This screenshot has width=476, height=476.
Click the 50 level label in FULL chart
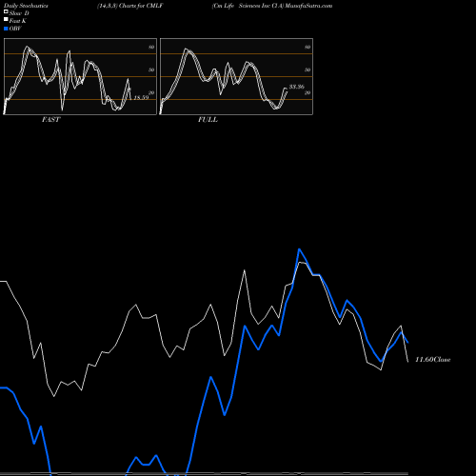pos(307,69)
